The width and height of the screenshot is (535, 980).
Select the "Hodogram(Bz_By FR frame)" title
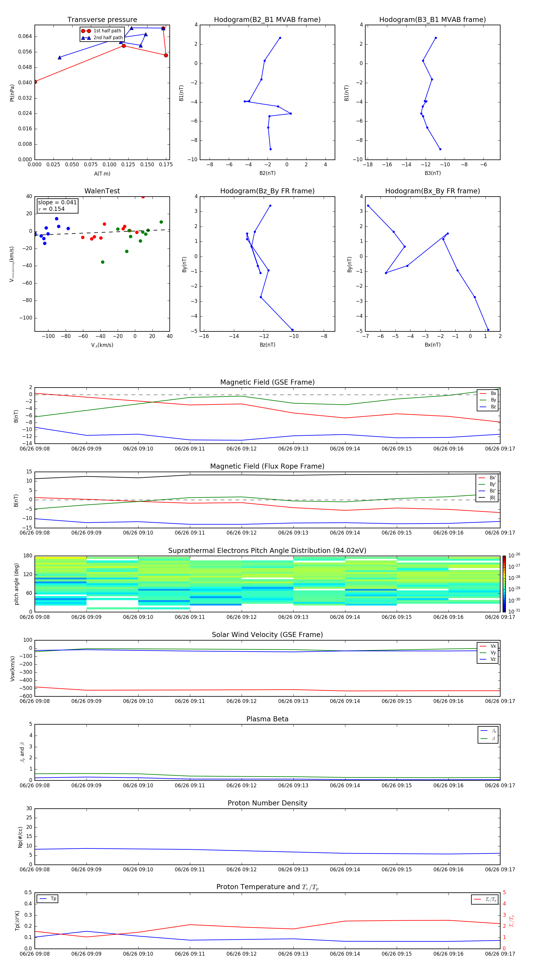(x=267, y=191)
